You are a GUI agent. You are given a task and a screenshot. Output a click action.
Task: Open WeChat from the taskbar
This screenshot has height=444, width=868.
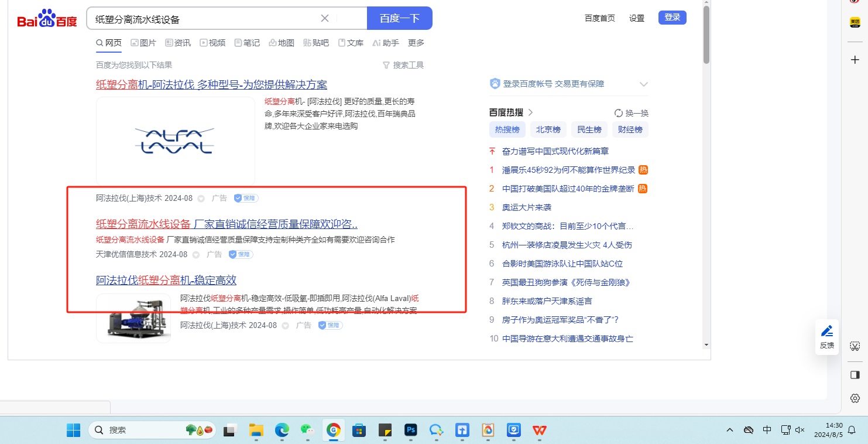pyautogui.click(x=307, y=431)
